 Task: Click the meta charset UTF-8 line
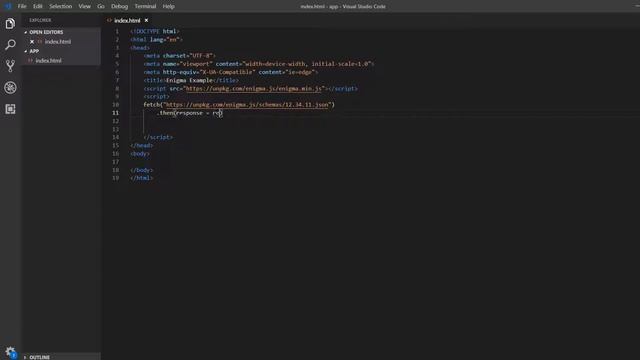pos(180,56)
